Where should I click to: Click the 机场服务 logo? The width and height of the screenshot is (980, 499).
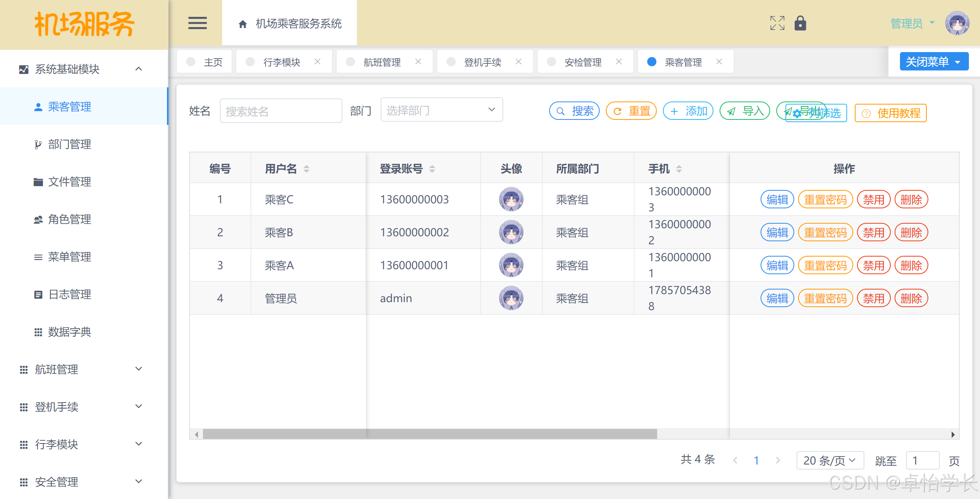84,24
